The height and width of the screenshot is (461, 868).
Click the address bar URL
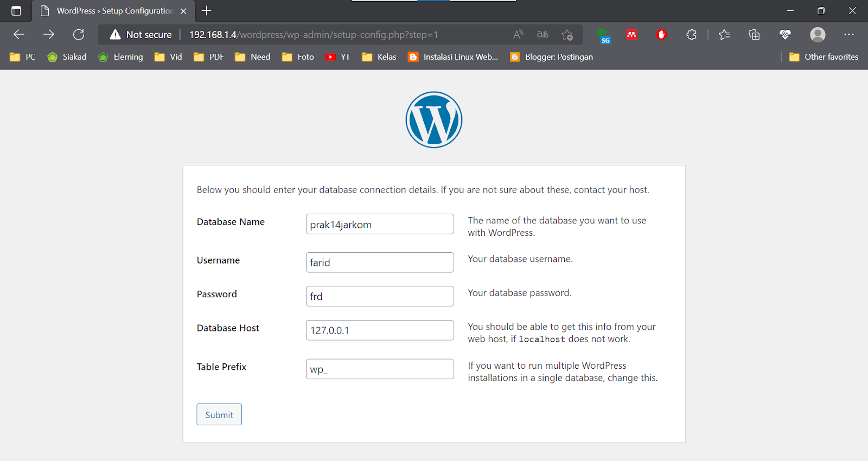coord(314,35)
